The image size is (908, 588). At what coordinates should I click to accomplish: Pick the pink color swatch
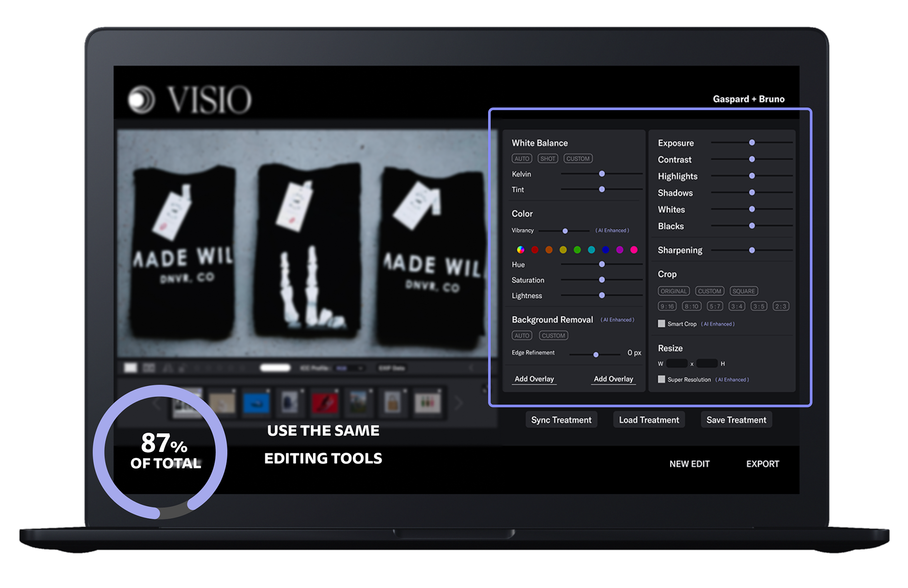(x=634, y=250)
